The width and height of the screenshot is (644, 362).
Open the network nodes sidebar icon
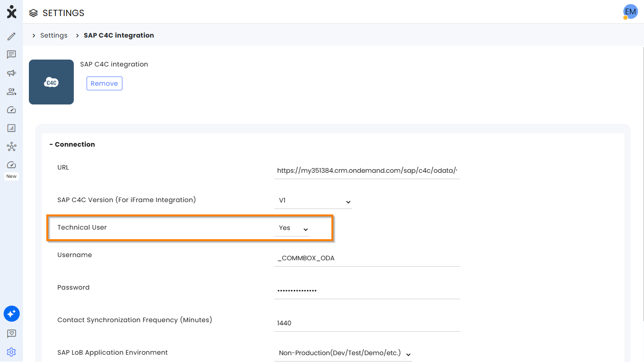pyautogui.click(x=11, y=147)
